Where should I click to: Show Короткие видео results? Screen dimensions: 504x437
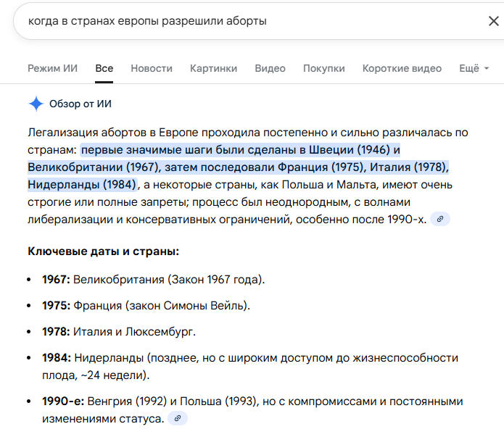pyautogui.click(x=402, y=69)
